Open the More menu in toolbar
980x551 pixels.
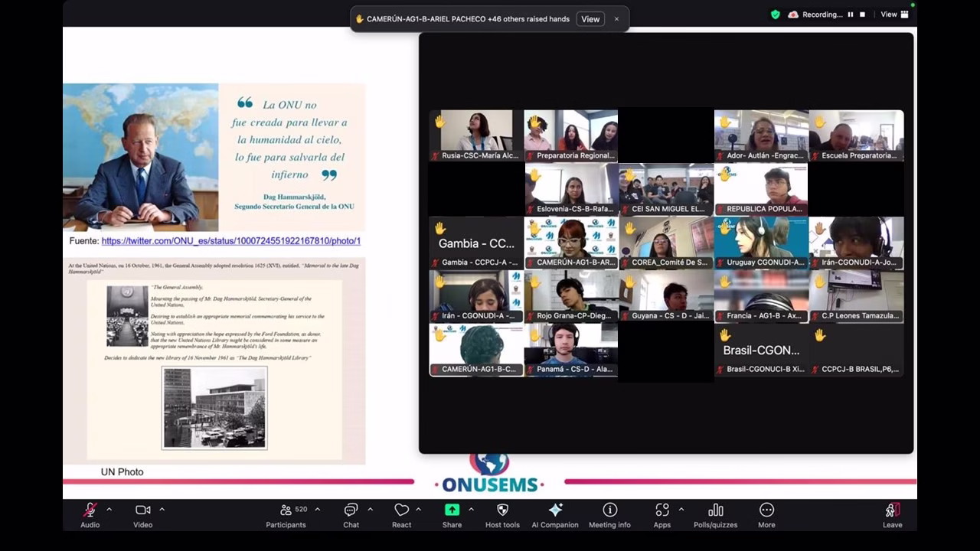pyautogui.click(x=766, y=510)
